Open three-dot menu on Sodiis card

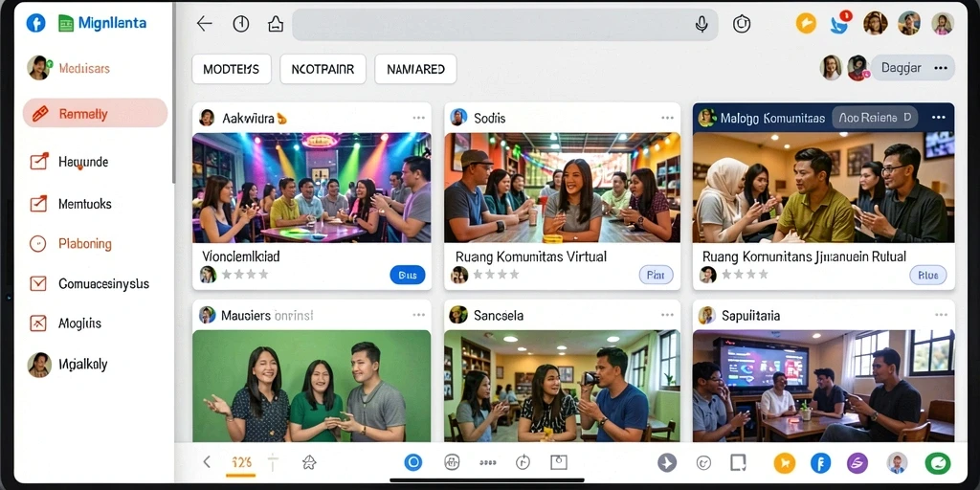(x=667, y=118)
